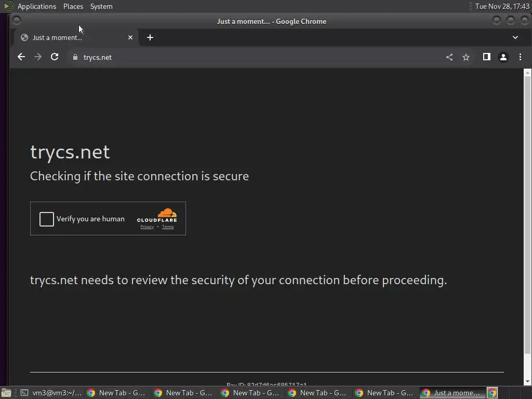The image size is (532, 399).
Task: Open the side panel icon
Action: point(486,57)
